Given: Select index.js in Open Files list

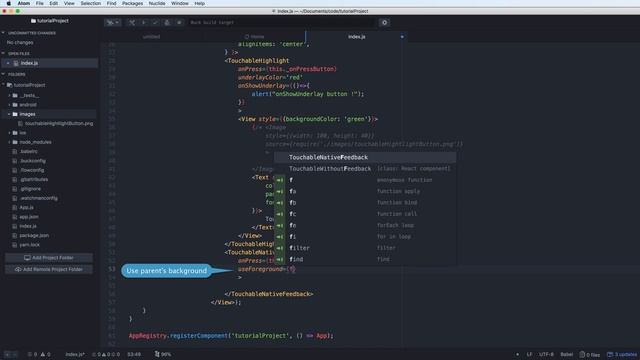Looking at the screenshot, I should (x=50, y=63).
